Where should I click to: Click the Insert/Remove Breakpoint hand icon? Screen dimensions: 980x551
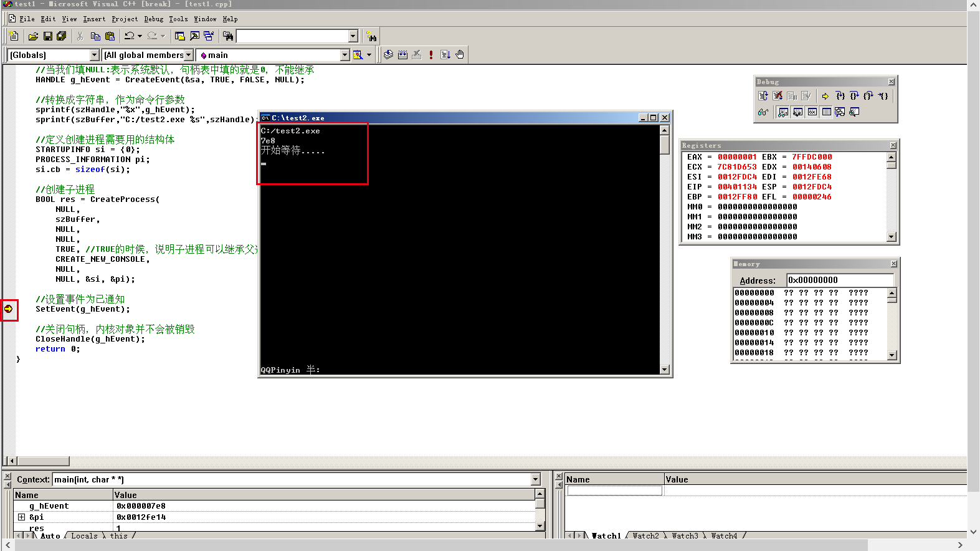(x=460, y=55)
